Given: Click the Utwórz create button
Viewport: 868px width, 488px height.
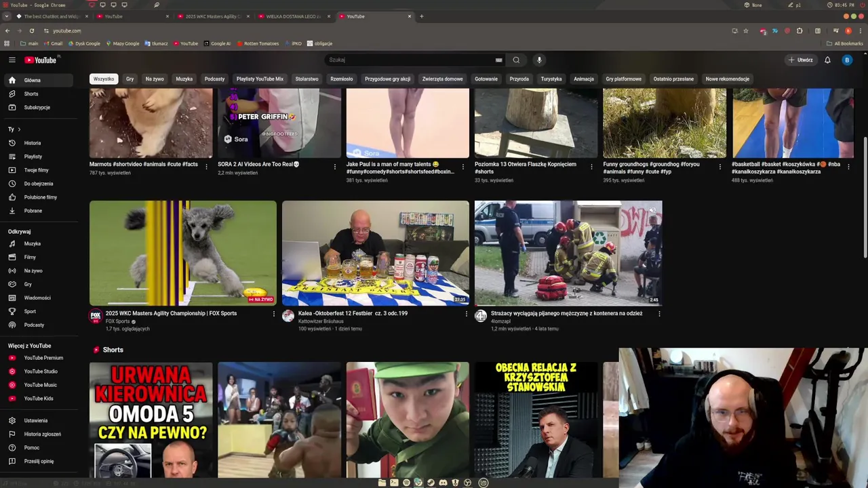Looking at the screenshot, I should click(800, 60).
